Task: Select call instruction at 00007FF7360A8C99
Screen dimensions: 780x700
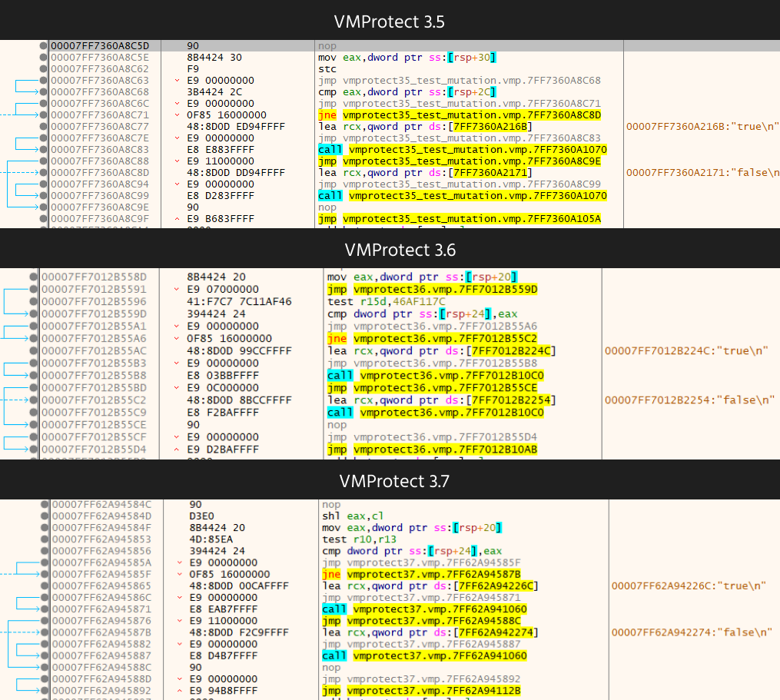Action: coord(463,196)
